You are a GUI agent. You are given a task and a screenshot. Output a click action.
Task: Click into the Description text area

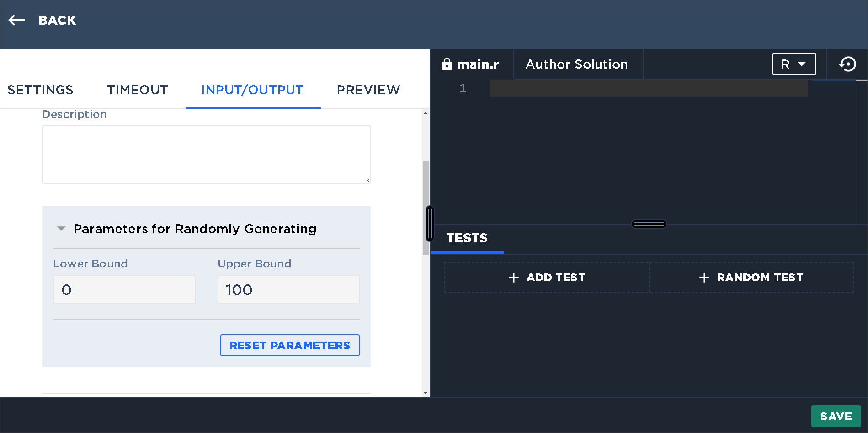206,155
